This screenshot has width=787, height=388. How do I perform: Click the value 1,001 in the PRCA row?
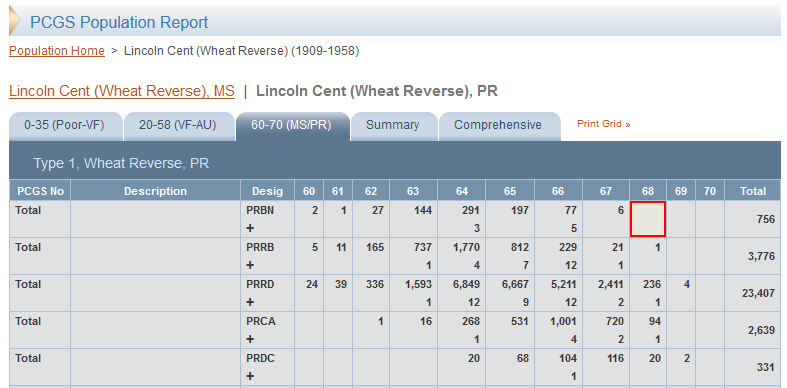coord(565,321)
